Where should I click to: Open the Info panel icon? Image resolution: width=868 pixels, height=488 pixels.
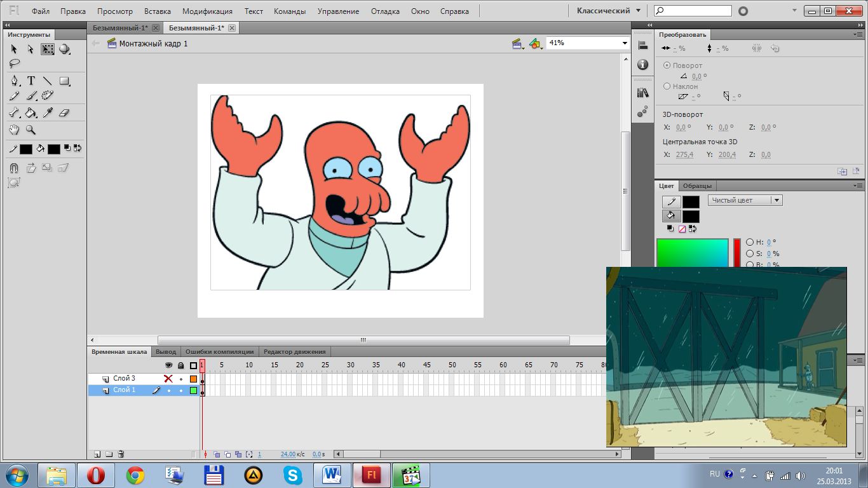click(642, 65)
